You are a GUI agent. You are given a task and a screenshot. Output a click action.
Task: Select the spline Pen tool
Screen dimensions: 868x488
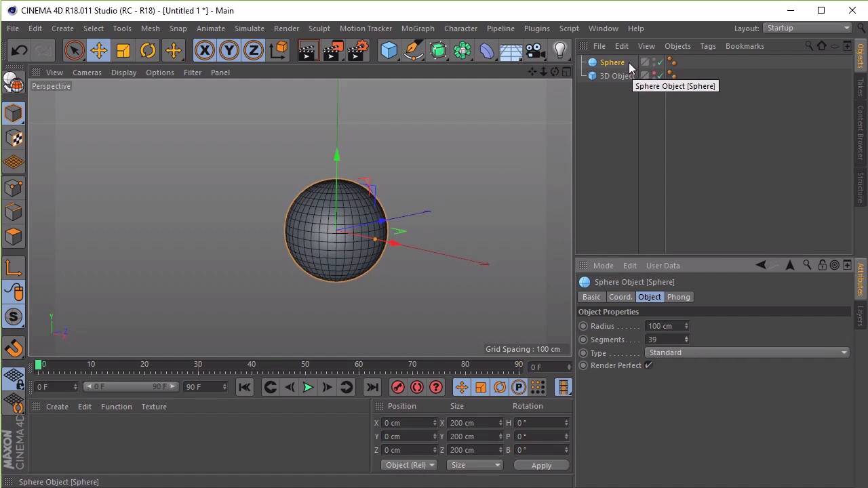pos(413,50)
